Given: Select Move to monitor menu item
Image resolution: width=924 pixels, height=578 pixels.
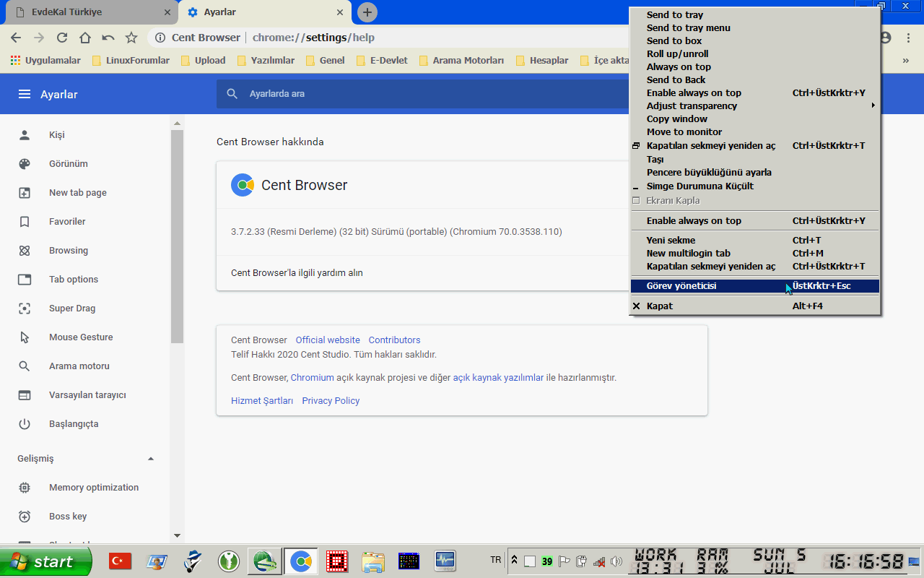Looking at the screenshot, I should point(755,132).
